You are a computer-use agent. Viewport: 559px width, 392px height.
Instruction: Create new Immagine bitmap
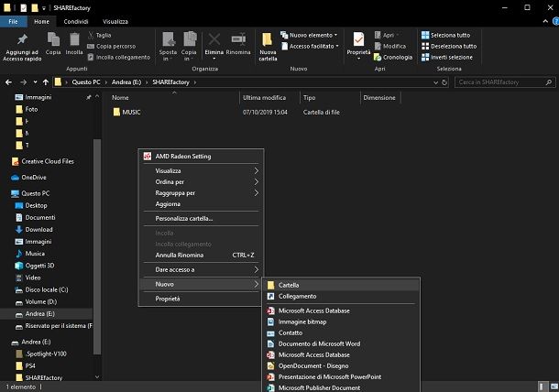(342, 321)
